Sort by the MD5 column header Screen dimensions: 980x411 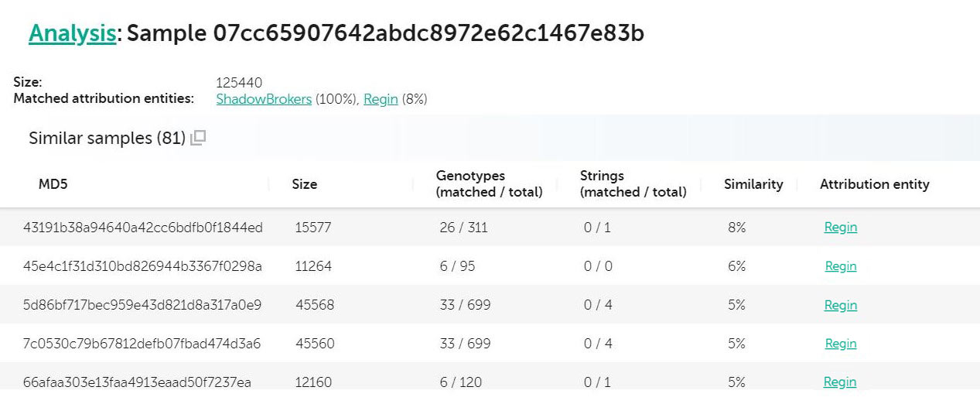[x=54, y=184]
